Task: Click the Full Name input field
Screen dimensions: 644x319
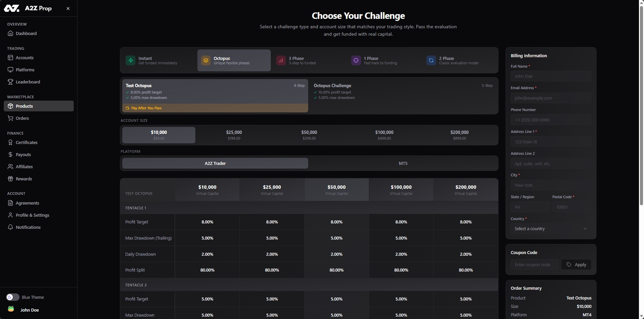Action: (550, 76)
